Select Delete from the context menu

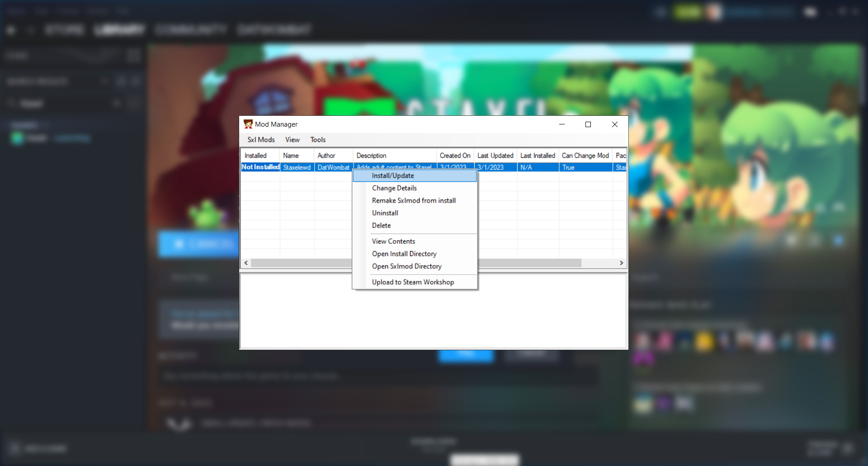coord(415,225)
